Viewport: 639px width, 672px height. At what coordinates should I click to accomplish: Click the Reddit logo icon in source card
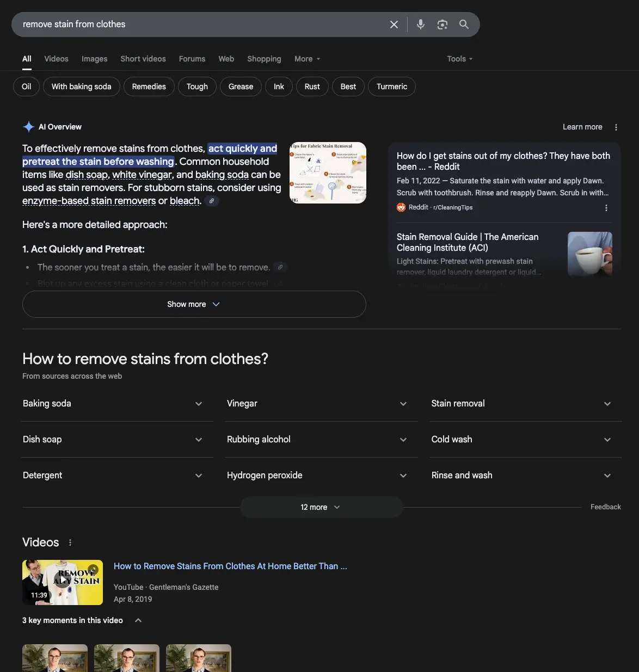[401, 207]
